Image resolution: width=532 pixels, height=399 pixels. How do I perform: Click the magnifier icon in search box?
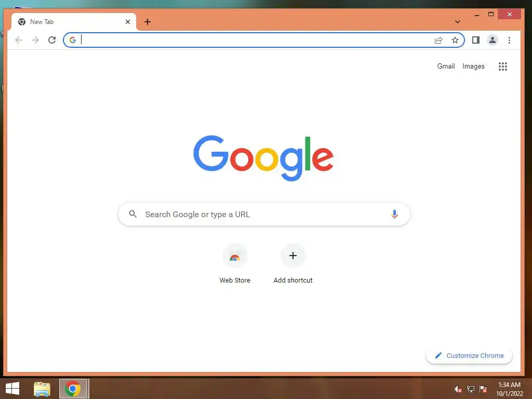(x=132, y=214)
